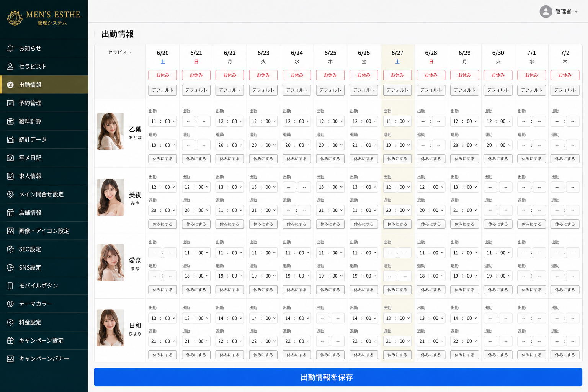
Task: Open 美夜's 6/22 出勤 time dropdown
Action: 230,187
